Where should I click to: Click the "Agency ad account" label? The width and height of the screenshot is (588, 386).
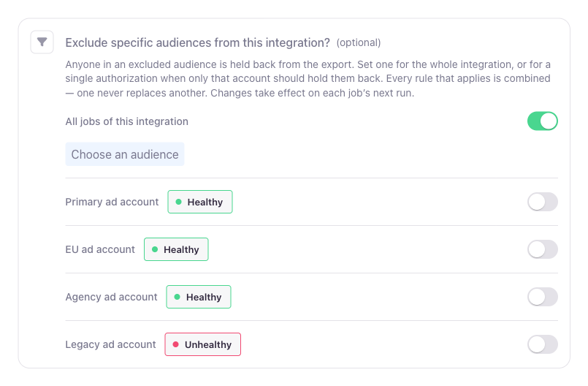point(111,297)
